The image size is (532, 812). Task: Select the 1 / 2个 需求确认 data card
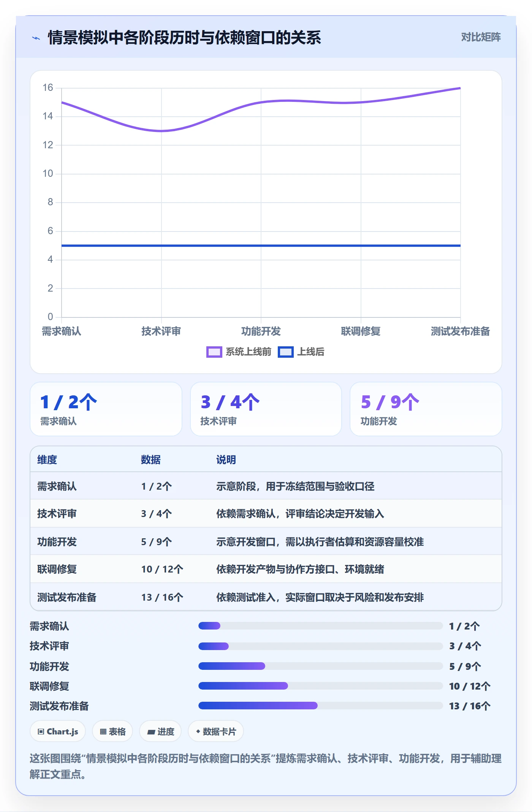pyautogui.click(x=106, y=409)
